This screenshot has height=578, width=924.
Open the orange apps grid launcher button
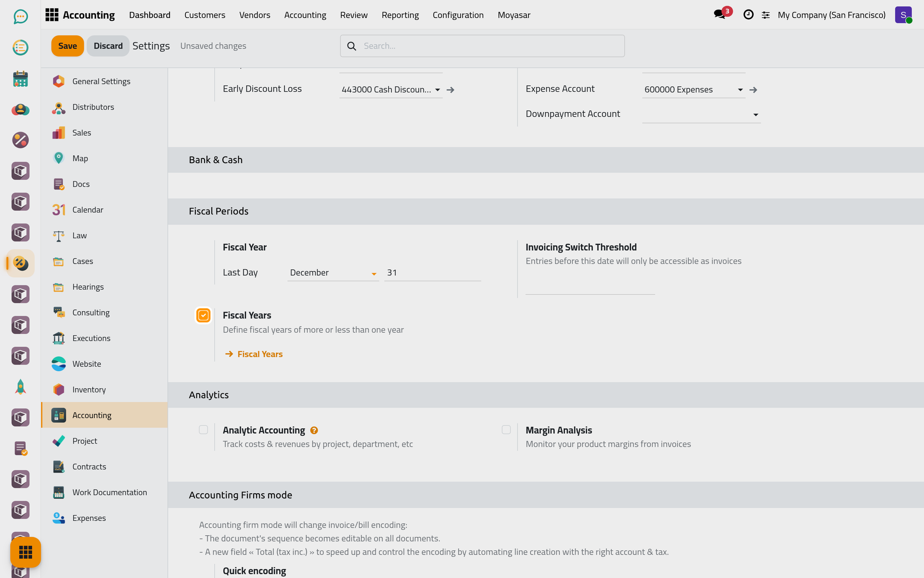point(26,552)
